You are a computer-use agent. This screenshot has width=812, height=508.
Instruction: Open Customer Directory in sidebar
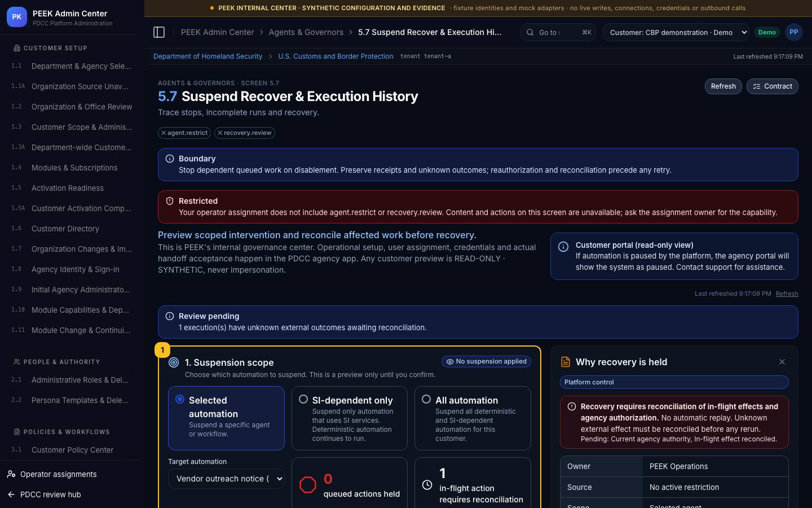72,229
